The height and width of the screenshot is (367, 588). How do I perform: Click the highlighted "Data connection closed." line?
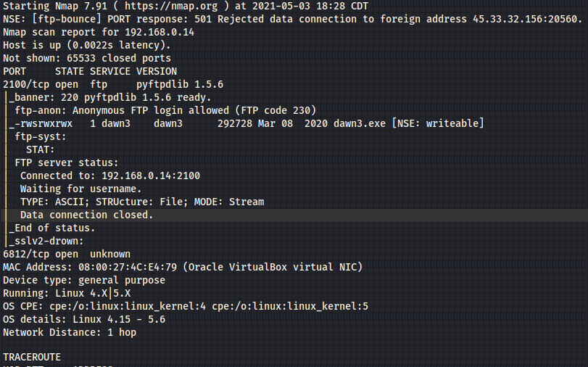[x=87, y=215]
